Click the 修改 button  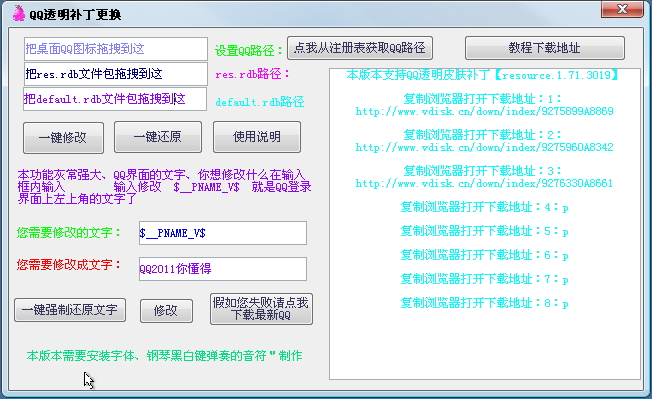point(166,310)
